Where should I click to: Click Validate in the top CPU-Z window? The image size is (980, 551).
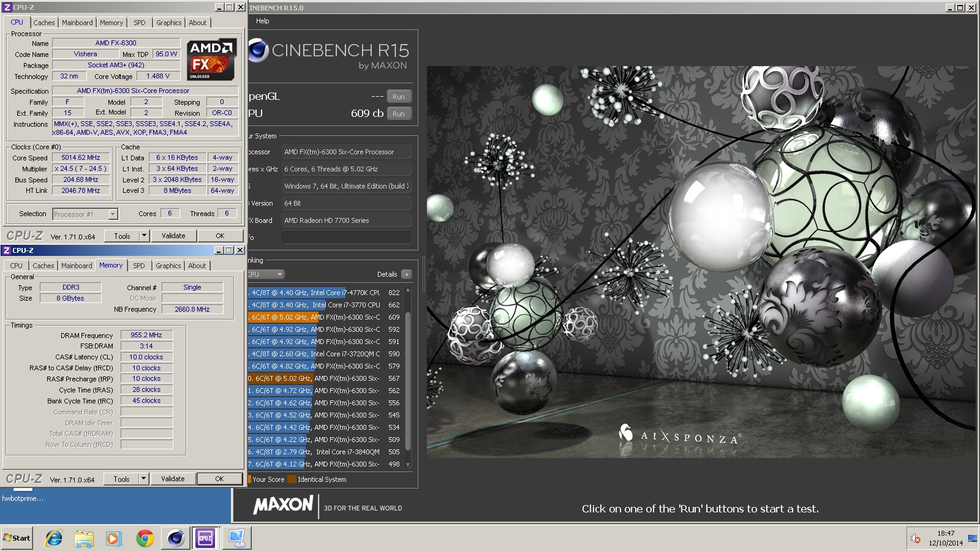[x=173, y=236]
